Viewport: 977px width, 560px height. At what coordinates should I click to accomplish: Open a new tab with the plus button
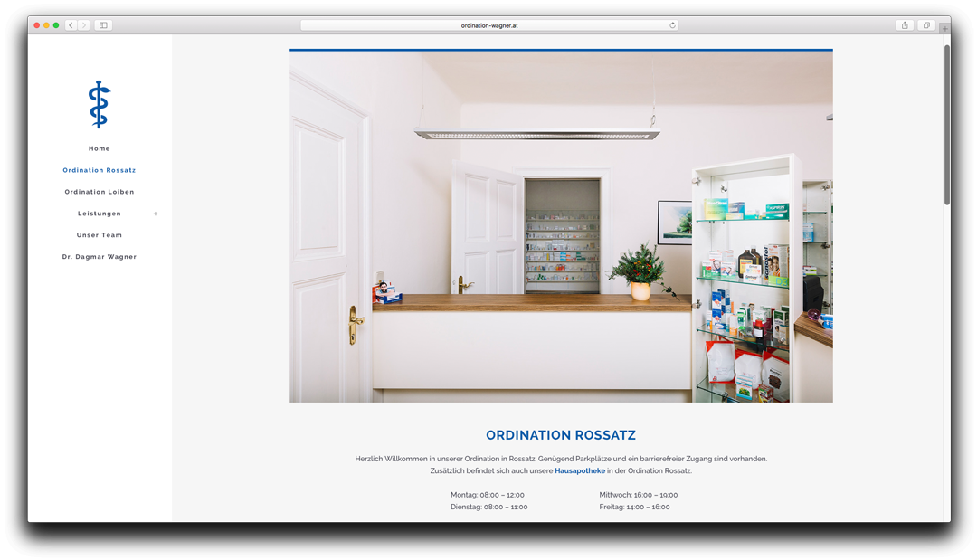[944, 29]
